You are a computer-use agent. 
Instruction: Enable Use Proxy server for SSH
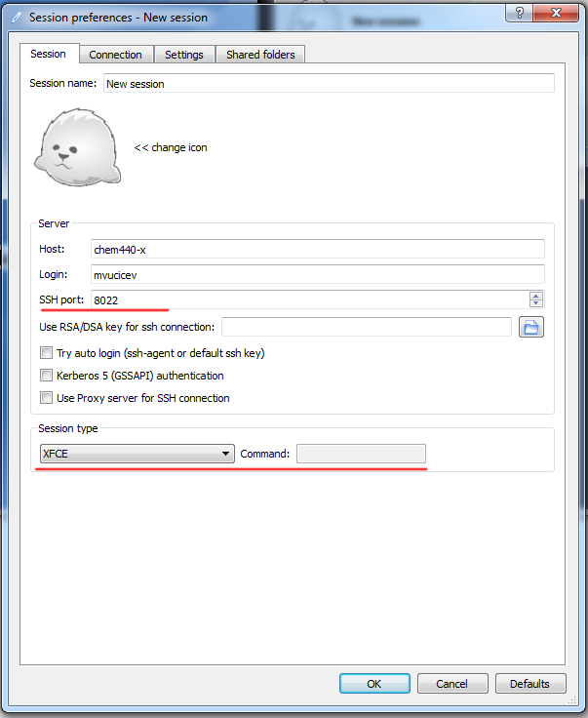(46, 398)
